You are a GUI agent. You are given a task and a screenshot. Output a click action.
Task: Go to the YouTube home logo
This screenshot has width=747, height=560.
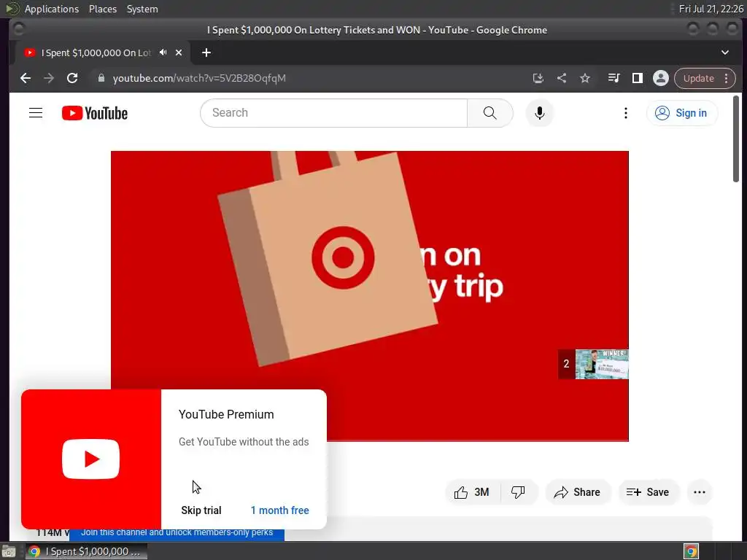click(95, 113)
